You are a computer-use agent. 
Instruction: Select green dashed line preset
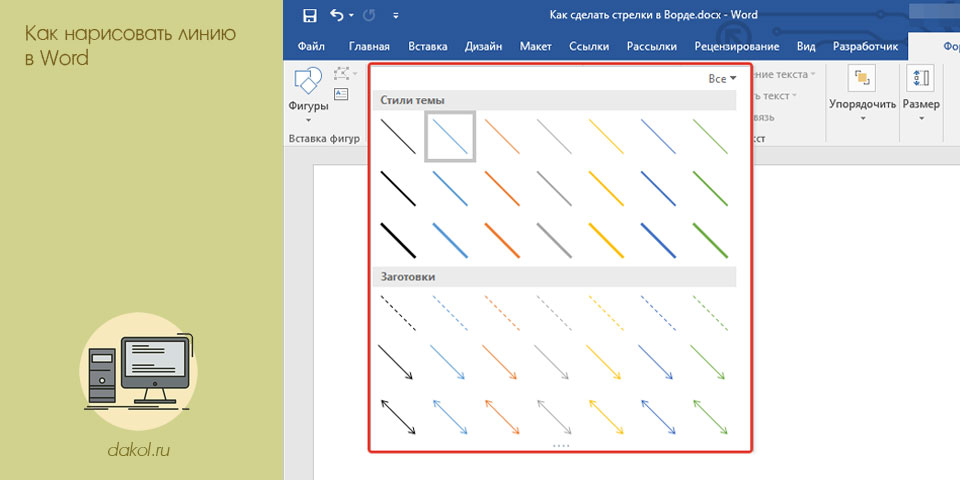(x=710, y=313)
